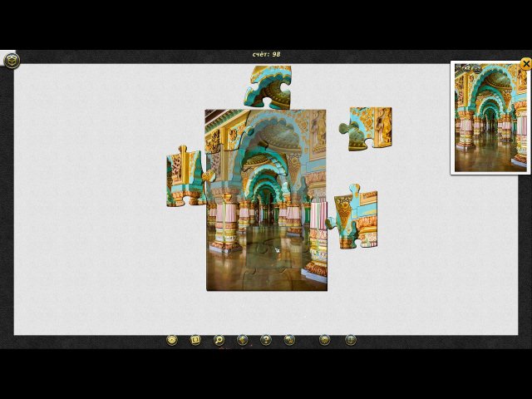Select the loose puzzle piece above the puzzle
The height and width of the screenshot is (399, 532).
pos(268,87)
